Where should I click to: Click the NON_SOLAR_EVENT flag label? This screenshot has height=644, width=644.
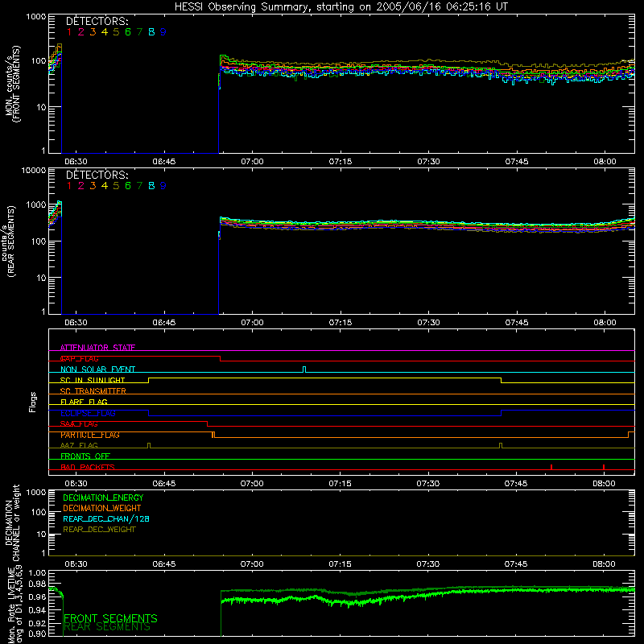click(x=97, y=369)
